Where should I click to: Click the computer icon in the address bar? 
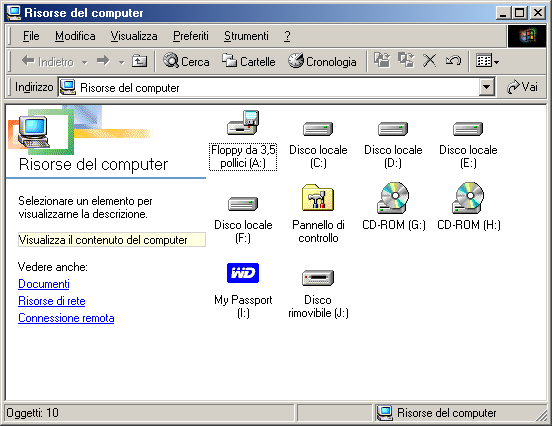coord(68,87)
